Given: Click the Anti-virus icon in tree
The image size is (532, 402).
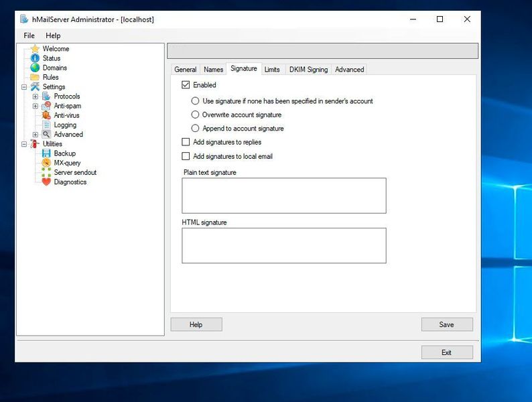Looking at the screenshot, I should click(x=46, y=115).
